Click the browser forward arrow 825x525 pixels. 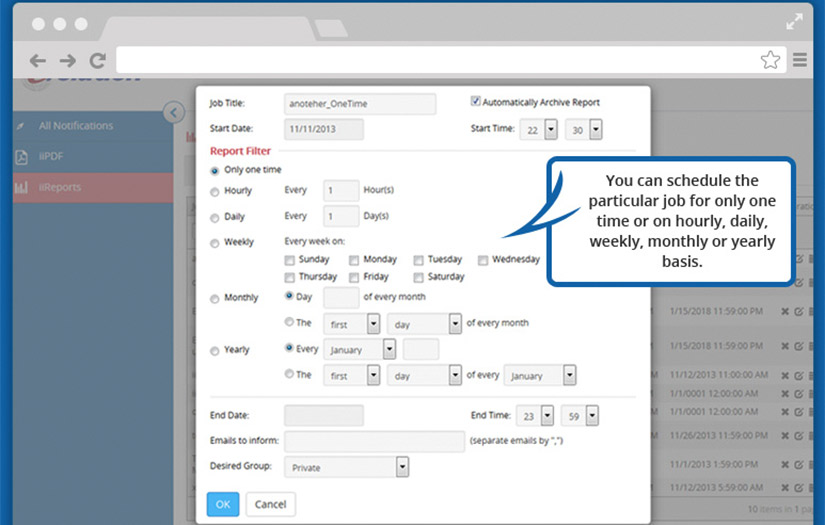click(67, 61)
